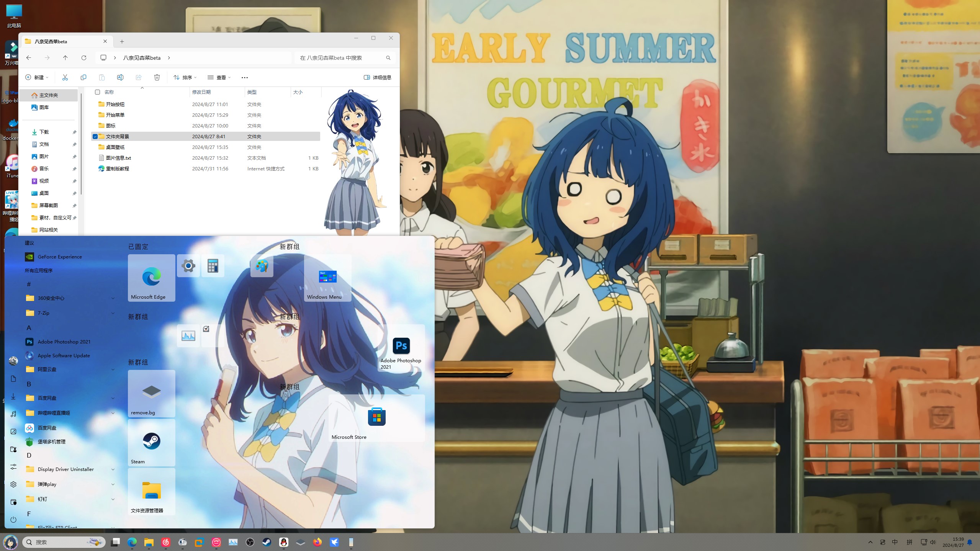
Task: Uncheck the 文件夹背景 folder checkbox
Action: tap(95, 136)
